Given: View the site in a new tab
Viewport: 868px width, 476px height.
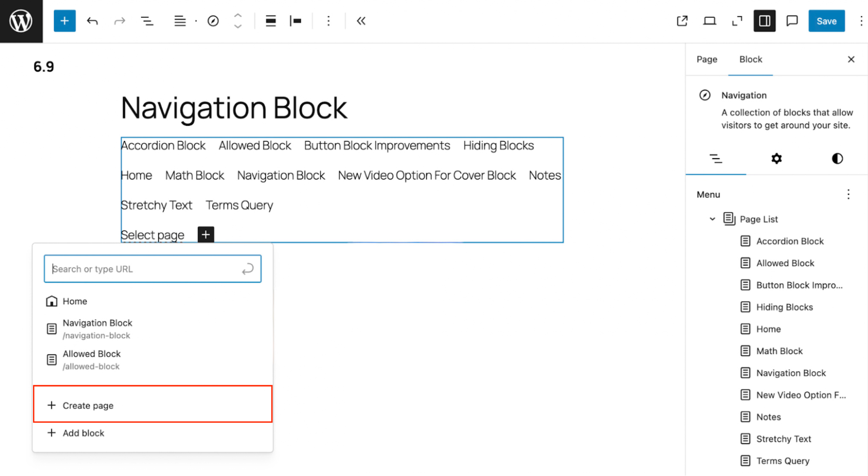Looking at the screenshot, I should (682, 20).
